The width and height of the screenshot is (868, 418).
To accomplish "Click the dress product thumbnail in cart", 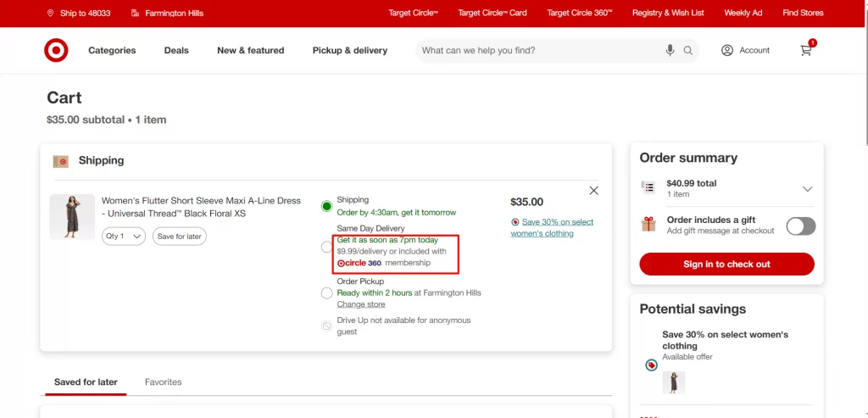I will pyautogui.click(x=72, y=216).
